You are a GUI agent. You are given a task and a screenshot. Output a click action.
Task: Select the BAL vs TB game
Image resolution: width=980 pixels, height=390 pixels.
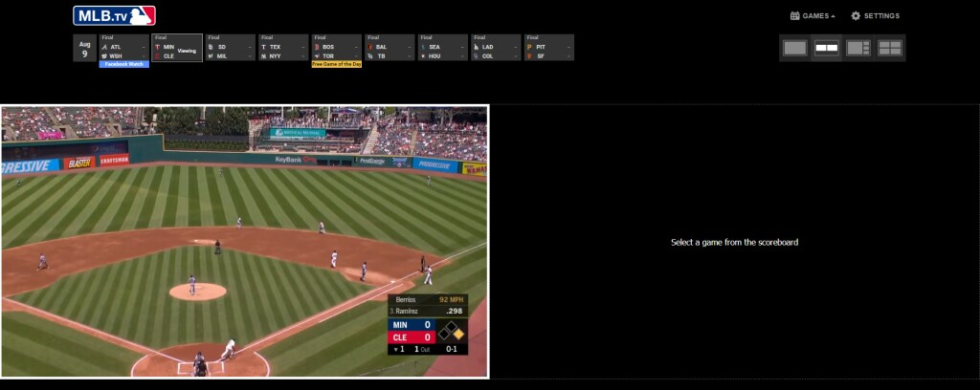(390, 48)
